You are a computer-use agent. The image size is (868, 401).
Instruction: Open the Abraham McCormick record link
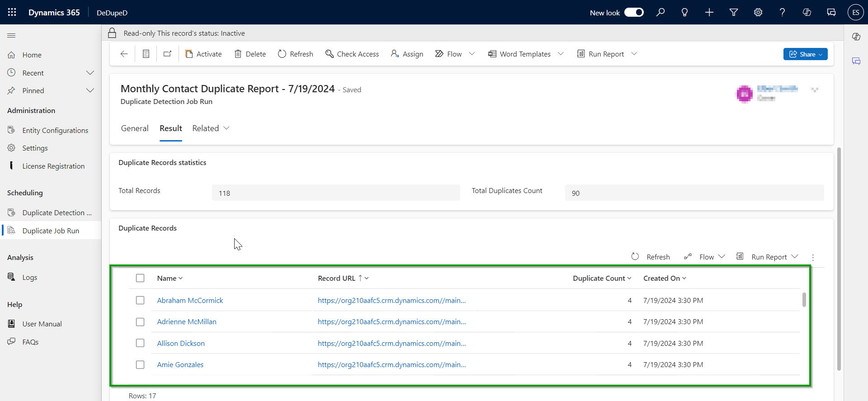pyautogui.click(x=190, y=300)
